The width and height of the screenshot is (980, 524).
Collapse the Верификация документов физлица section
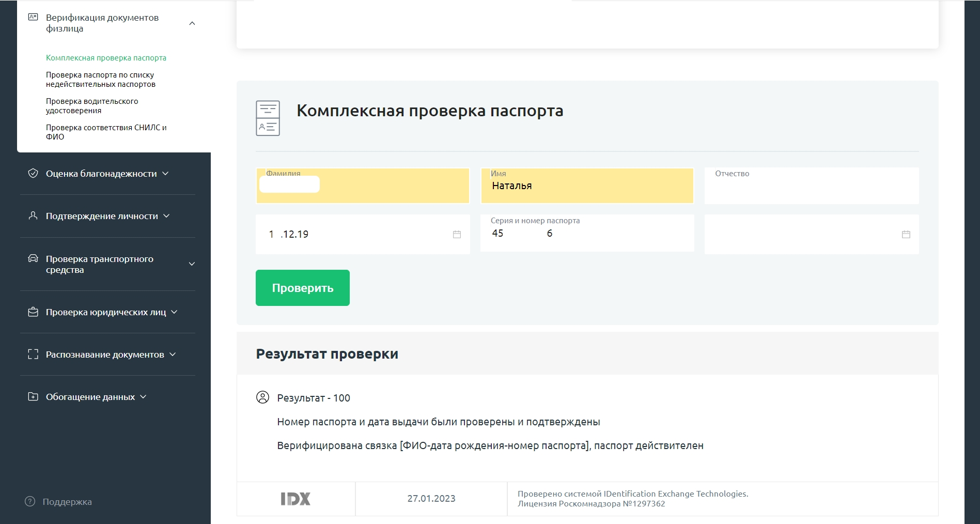pos(192,23)
